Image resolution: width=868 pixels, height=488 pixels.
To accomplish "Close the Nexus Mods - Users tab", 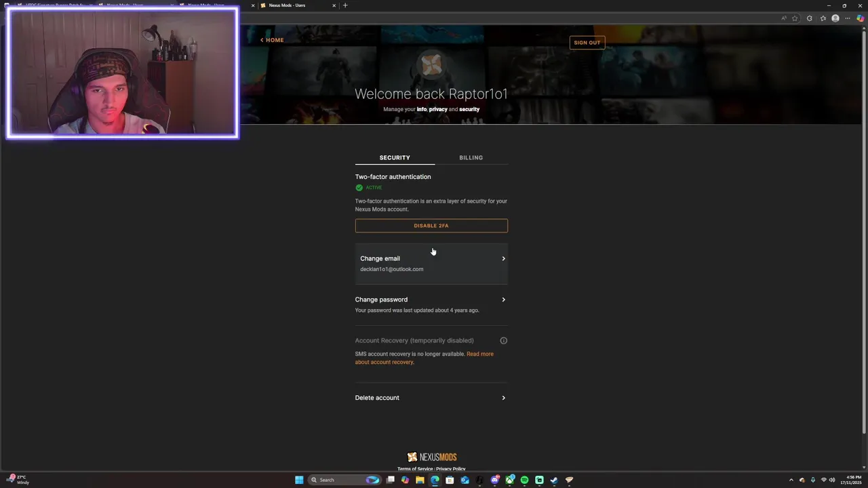I will click(x=334, y=5).
